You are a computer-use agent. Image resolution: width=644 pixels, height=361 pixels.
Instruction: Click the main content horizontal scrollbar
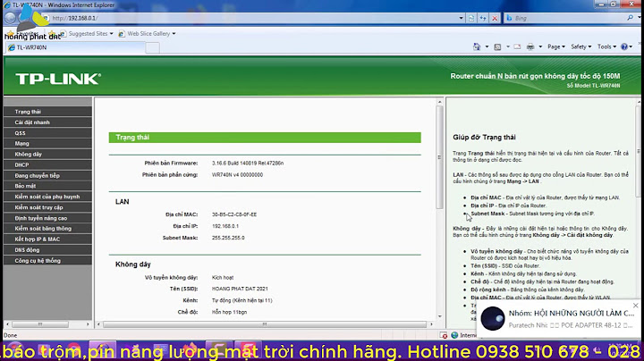[265, 324]
